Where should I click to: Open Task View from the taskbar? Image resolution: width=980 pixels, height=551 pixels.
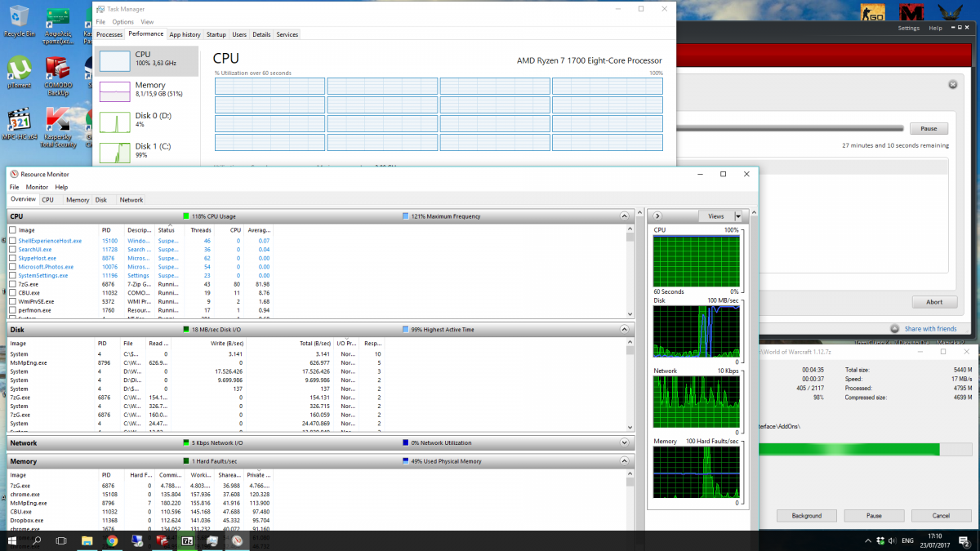(61, 540)
